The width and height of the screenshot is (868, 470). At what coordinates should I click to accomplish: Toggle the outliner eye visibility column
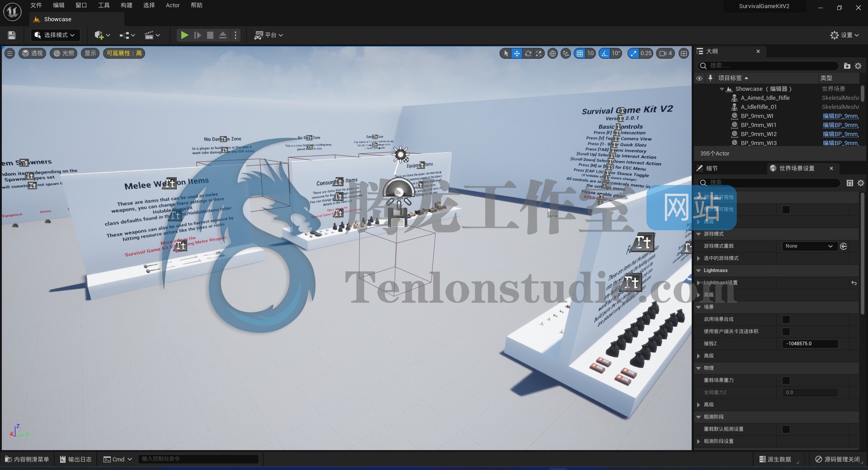tap(699, 78)
